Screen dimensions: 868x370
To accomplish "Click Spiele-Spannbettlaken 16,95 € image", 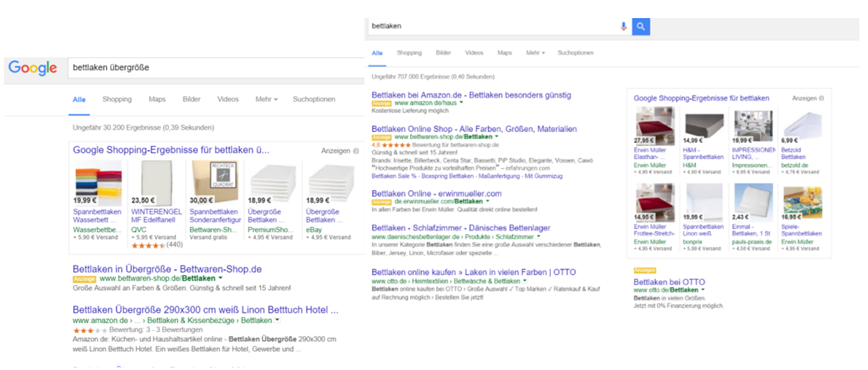I will 803,203.
